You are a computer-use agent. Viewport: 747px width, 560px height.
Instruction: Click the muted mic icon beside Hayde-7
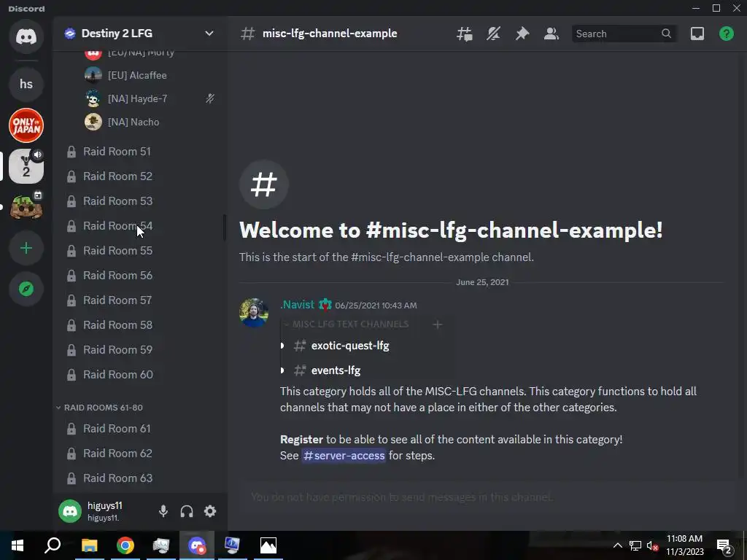[x=209, y=98]
